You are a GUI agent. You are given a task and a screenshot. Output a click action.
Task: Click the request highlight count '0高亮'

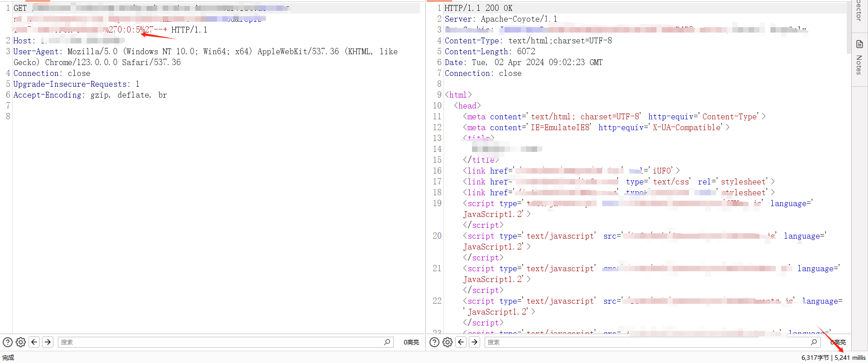click(411, 342)
